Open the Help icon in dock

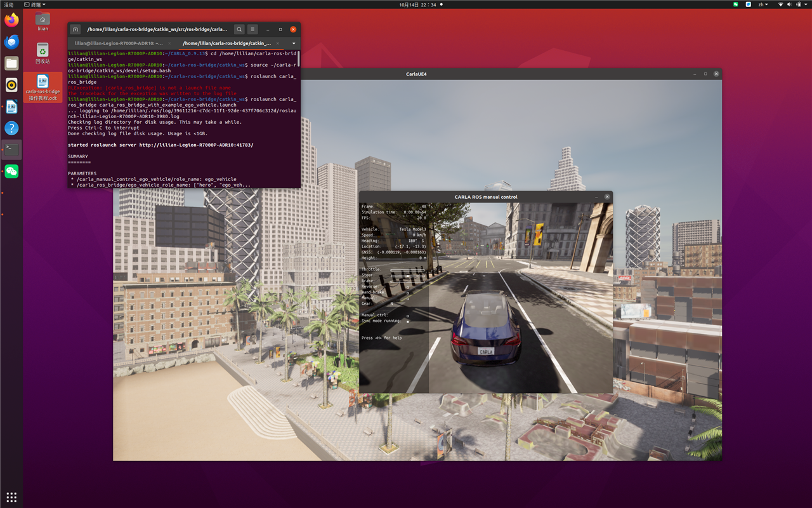coord(11,128)
